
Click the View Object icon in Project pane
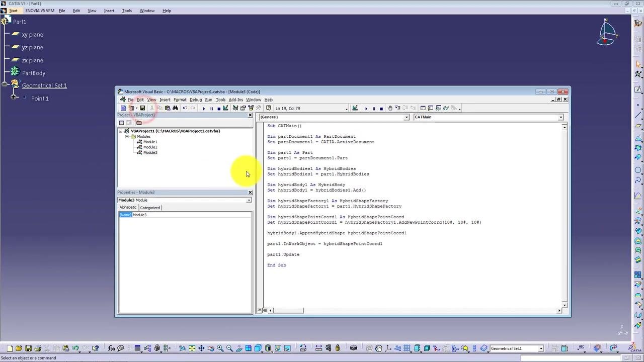coord(129,123)
